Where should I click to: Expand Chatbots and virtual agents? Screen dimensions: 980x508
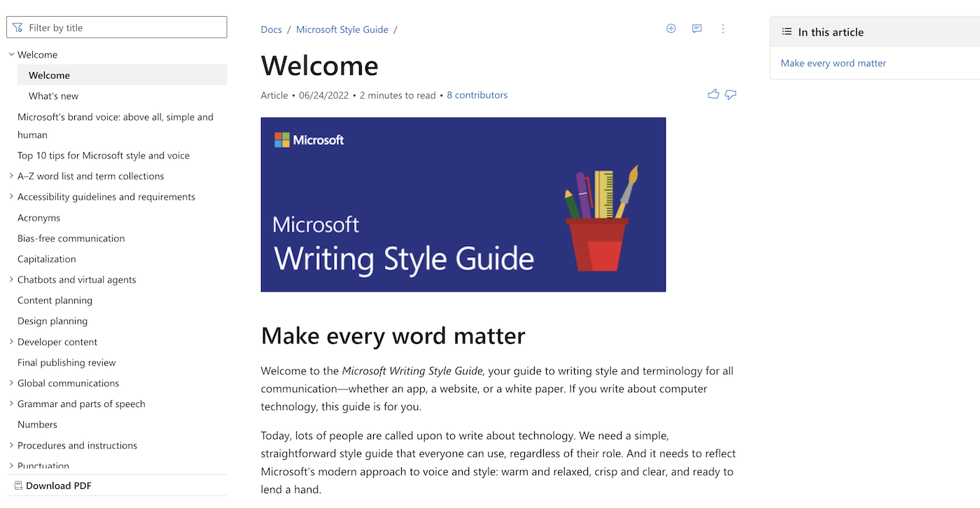pyautogui.click(x=11, y=280)
